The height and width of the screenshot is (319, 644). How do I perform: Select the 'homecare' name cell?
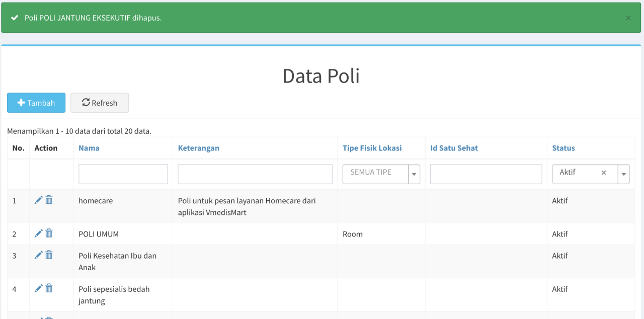[96, 201]
